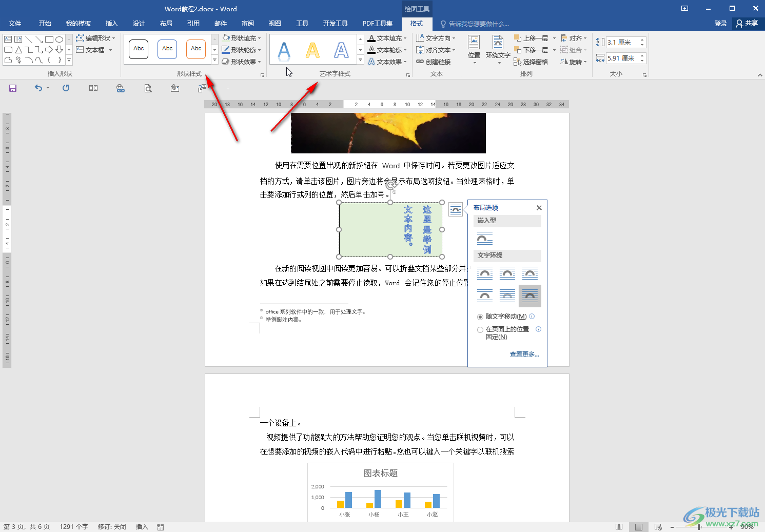765x532 pixels.
Task: Click Bring Forward (上移一层) button
Action: (x=532, y=38)
